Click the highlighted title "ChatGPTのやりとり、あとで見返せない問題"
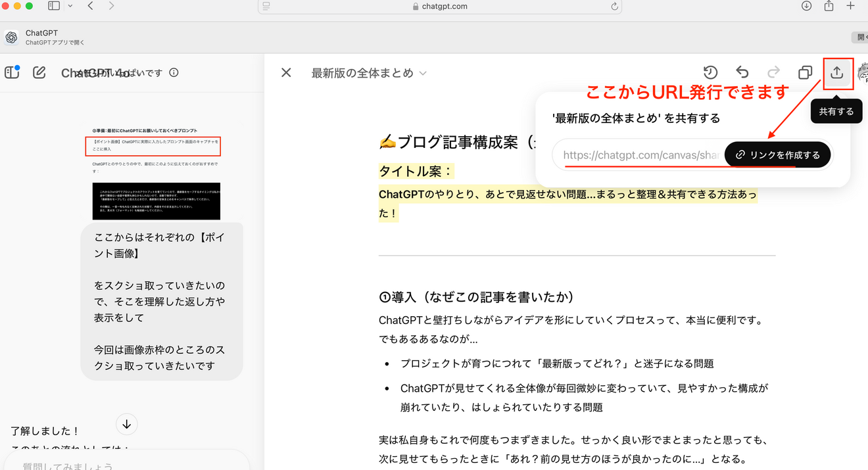 pos(567,204)
